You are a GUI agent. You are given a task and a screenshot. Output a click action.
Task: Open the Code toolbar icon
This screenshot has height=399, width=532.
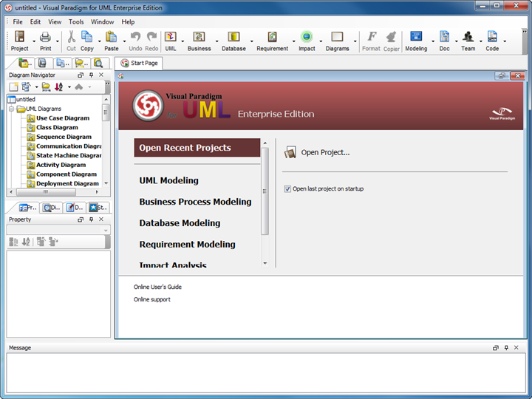(492, 37)
